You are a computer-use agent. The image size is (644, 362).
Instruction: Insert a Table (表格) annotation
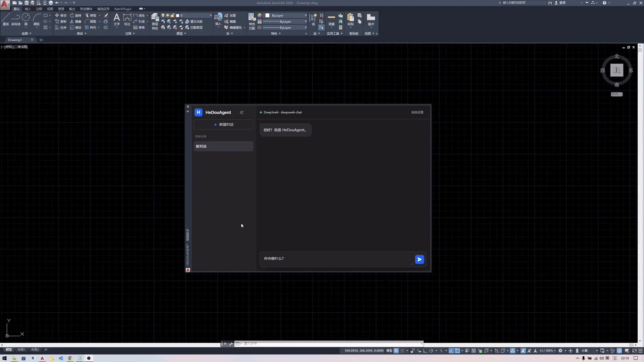pyautogui.click(x=139, y=27)
